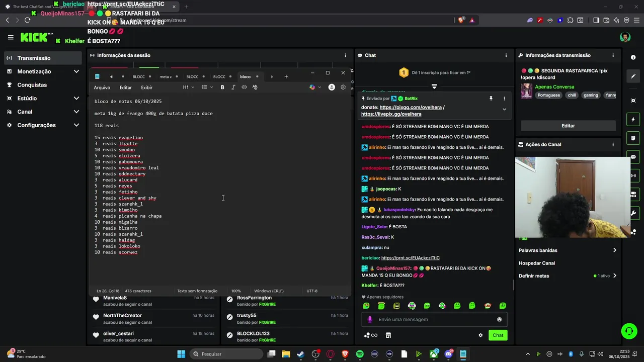Open Copilot dropdown in Notepad

pyautogui.click(x=315, y=87)
